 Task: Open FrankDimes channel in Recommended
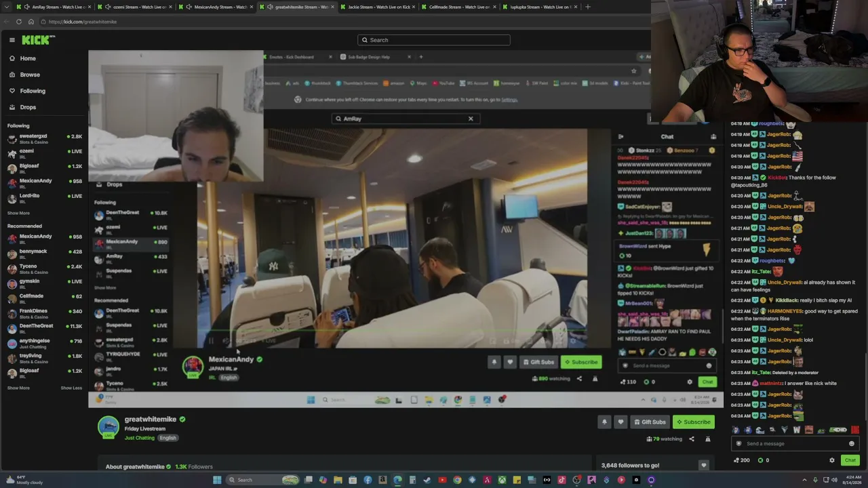pyautogui.click(x=44, y=313)
